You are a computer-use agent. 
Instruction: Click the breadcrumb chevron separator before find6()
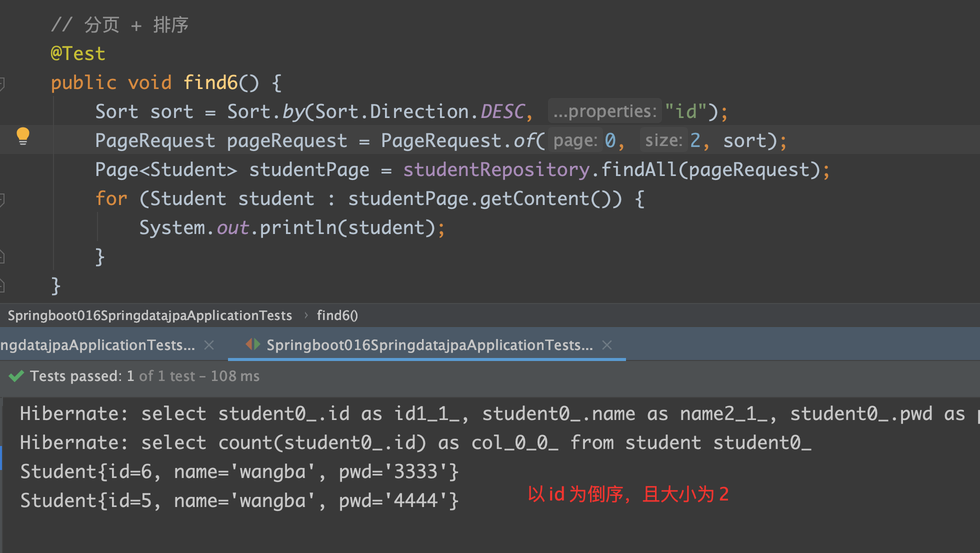coord(306,315)
